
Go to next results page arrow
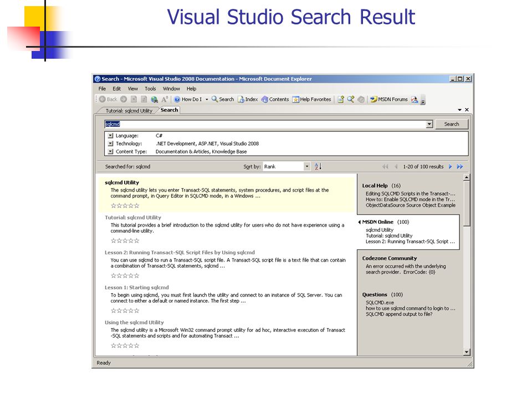point(450,167)
